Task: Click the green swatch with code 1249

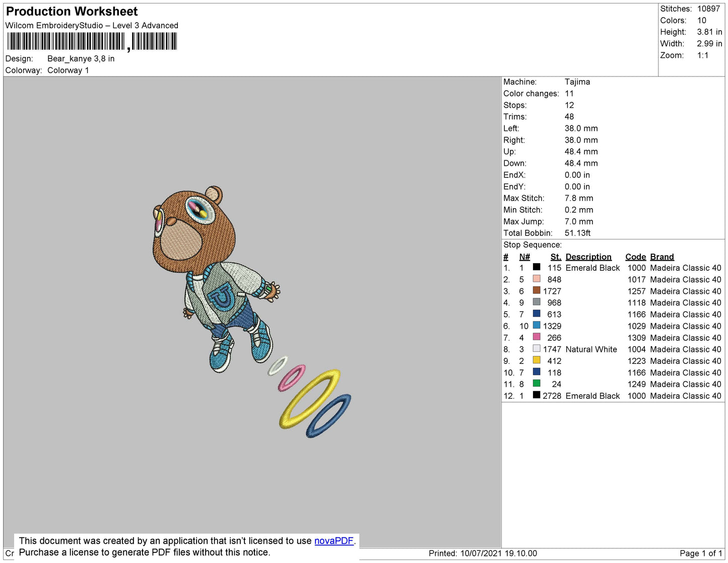Action: [x=537, y=384]
